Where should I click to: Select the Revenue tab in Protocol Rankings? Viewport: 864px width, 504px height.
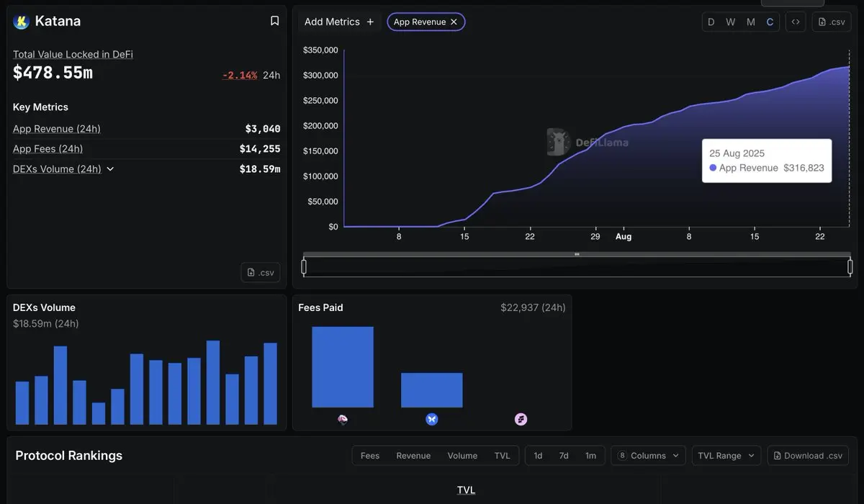pos(413,456)
